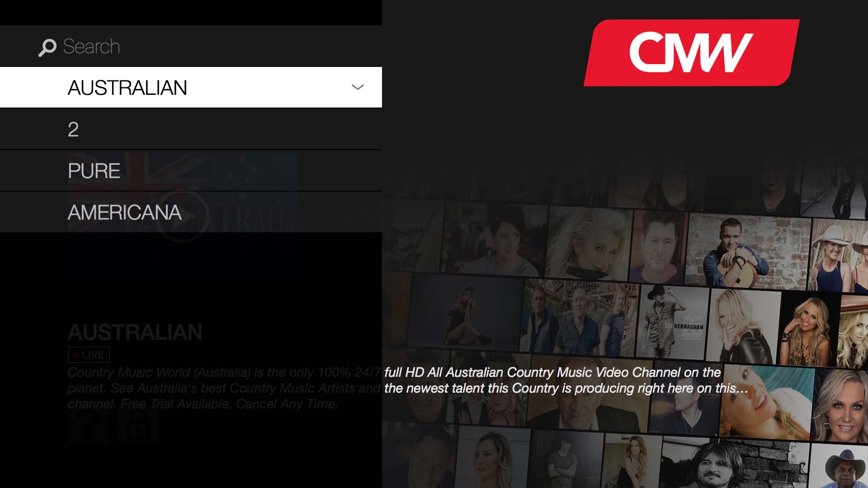Focus the Search input field
This screenshot has height=488, width=868.
click(191, 46)
